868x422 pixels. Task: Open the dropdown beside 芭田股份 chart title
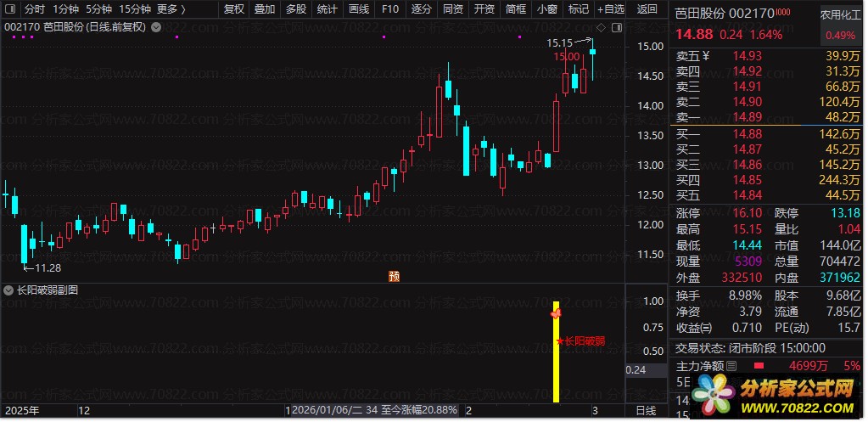click(x=156, y=26)
